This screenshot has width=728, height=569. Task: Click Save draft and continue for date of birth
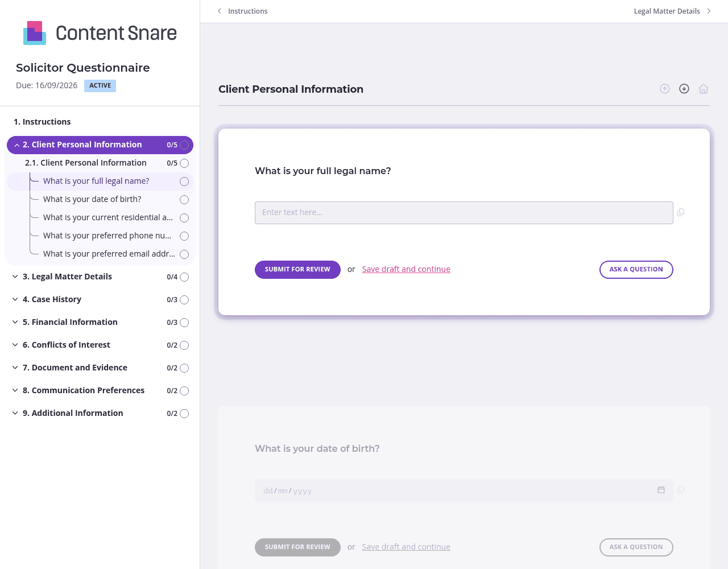(x=406, y=547)
